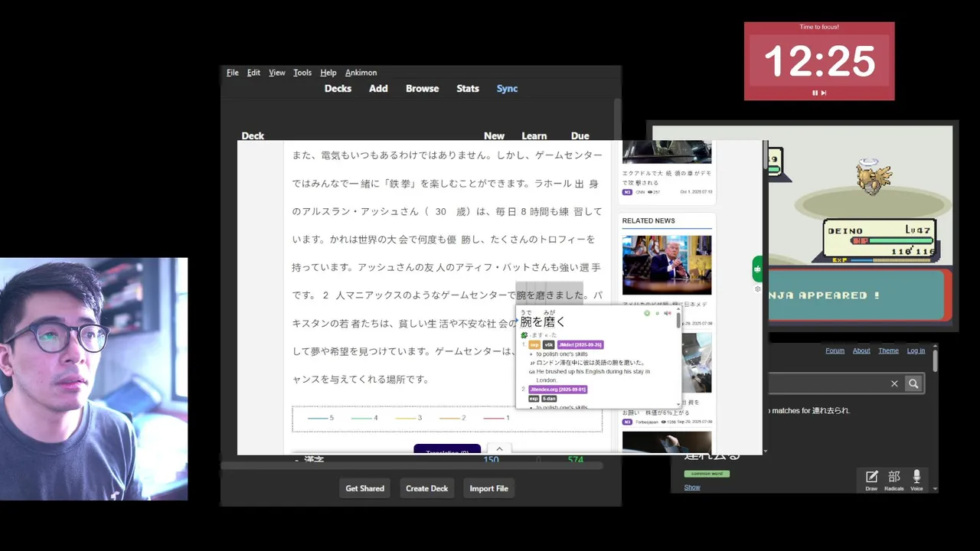The image size is (980, 551).
Task: Click the JMdict [2025-09-25] dictionary tag
Action: pyautogui.click(x=580, y=345)
